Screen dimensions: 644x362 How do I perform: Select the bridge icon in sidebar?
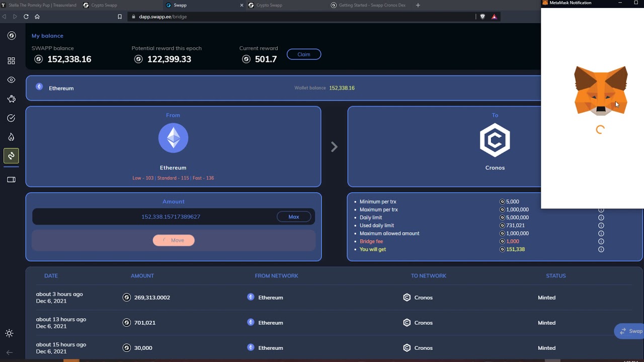tap(11, 156)
